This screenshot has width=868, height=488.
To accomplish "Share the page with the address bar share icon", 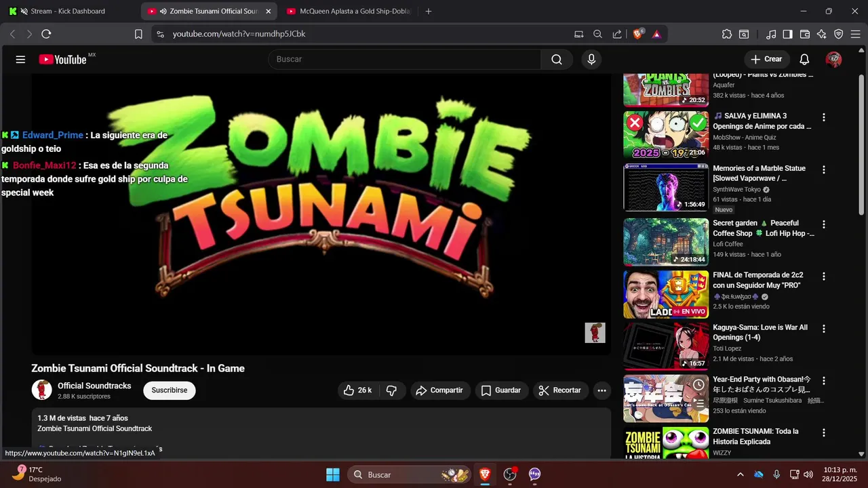I will coord(617,34).
